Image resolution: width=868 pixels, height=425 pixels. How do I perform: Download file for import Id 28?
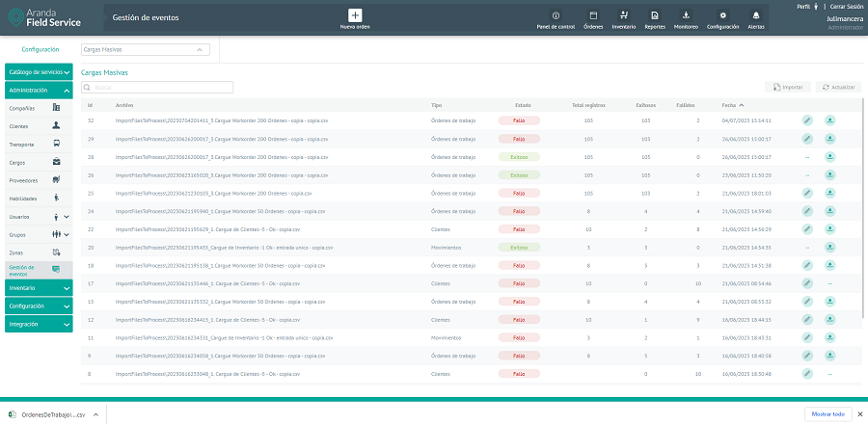(829, 157)
